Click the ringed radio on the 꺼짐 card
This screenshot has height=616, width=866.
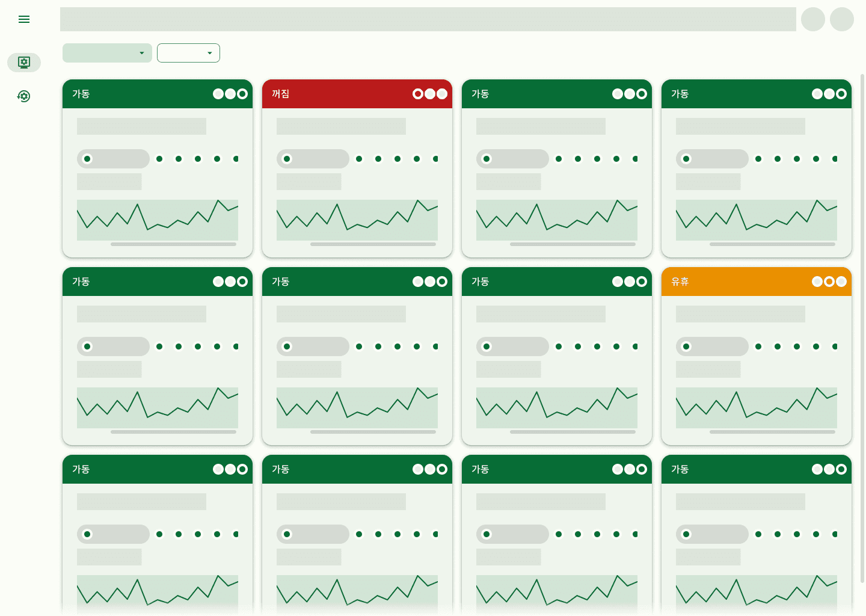(418, 94)
